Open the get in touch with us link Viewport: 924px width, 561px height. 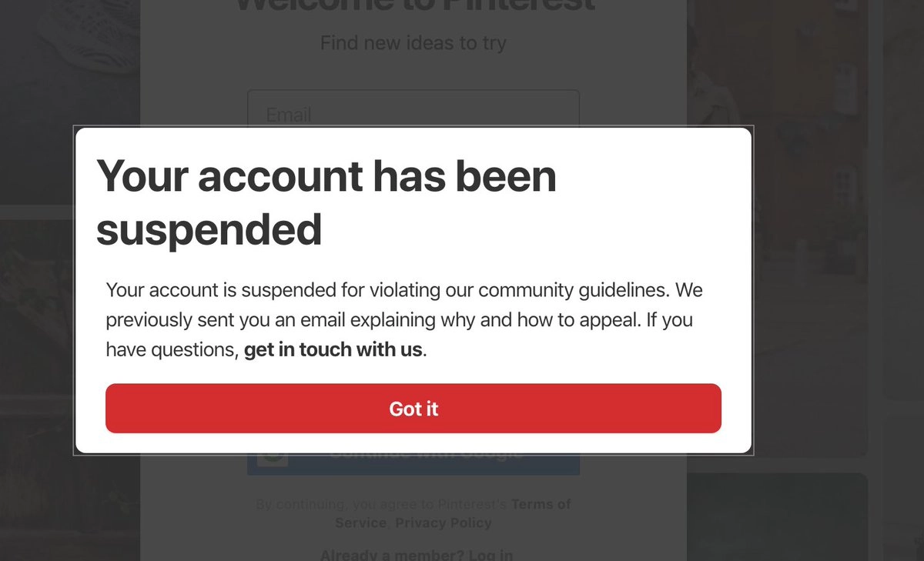[333, 349]
